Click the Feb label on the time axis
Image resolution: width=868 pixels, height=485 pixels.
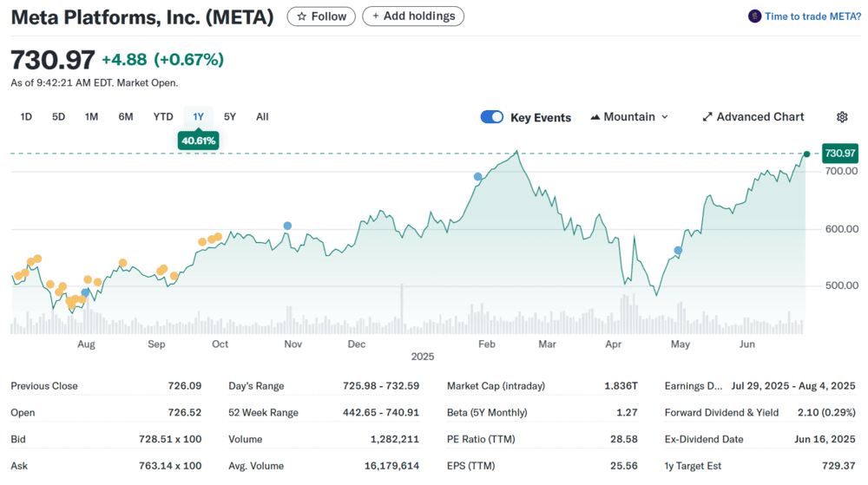pyautogui.click(x=487, y=344)
